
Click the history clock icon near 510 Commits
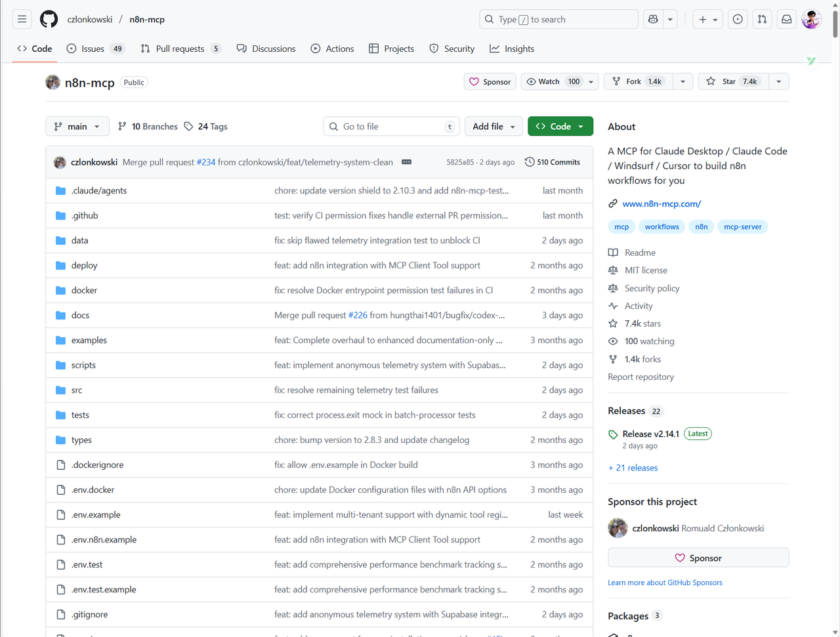(x=530, y=162)
